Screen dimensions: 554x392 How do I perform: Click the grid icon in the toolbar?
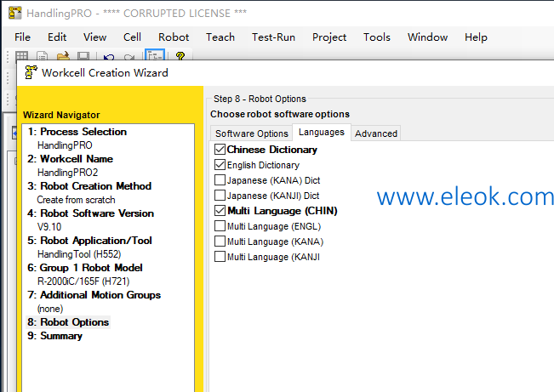click(x=21, y=56)
